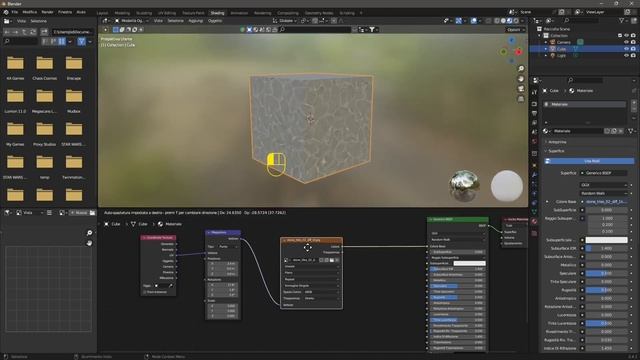Image resolution: width=640 pixels, height=360 pixels.
Task: Open Aggiungi menu in viewport header
Action: coord(196,21)
